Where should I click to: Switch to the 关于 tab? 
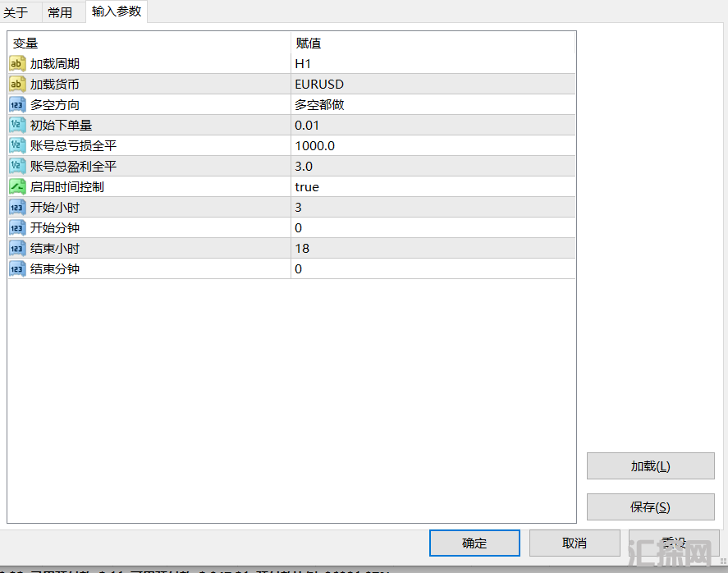point(16,12)
